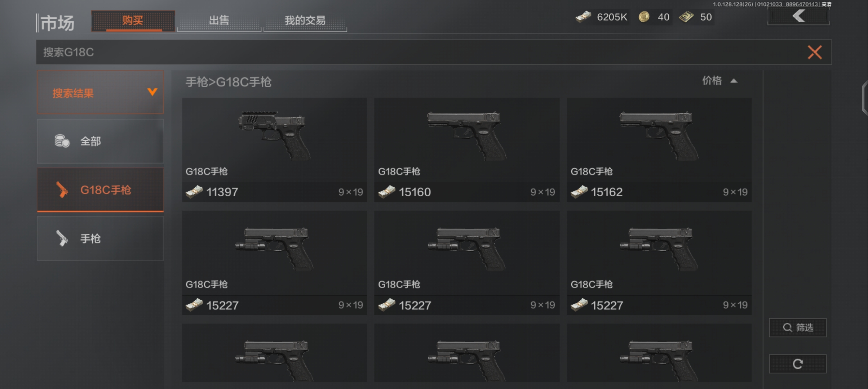Open the 购买 tab
The image size is (868, 389).
pos(133,21)
